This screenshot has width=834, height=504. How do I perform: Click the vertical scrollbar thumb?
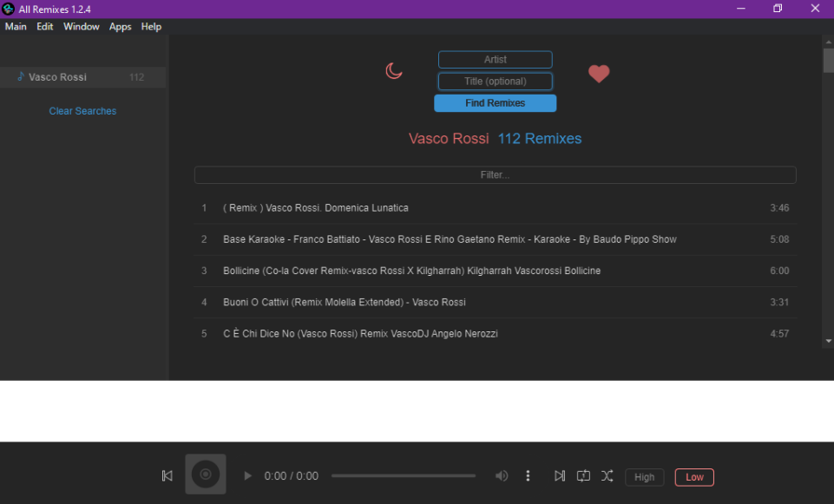tap(828, 61)
